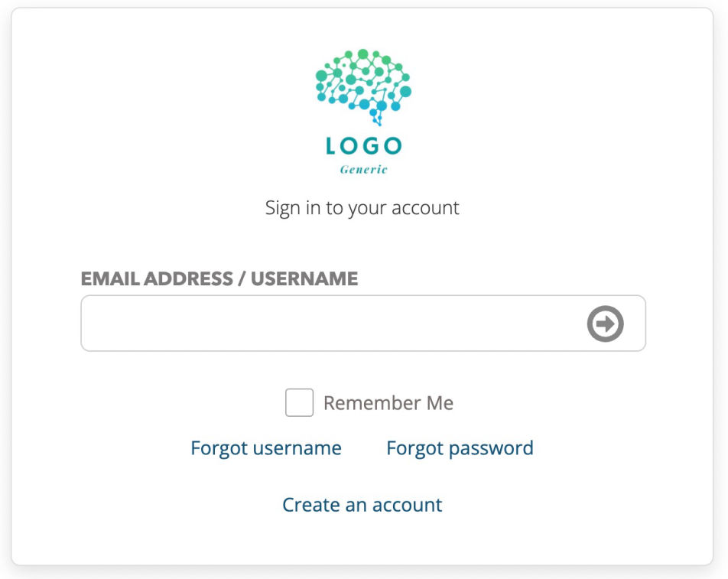Recover a forgotten username via its link
728x579 pixels.
coord(265,448)
